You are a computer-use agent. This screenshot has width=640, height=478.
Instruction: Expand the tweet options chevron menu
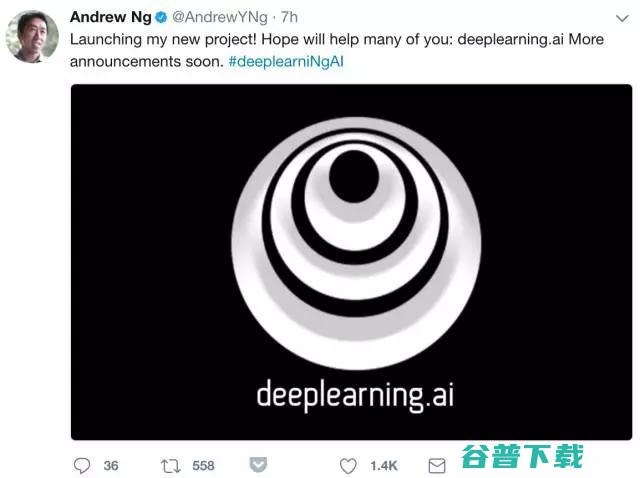pyautogui.click(x=622, y=18)
